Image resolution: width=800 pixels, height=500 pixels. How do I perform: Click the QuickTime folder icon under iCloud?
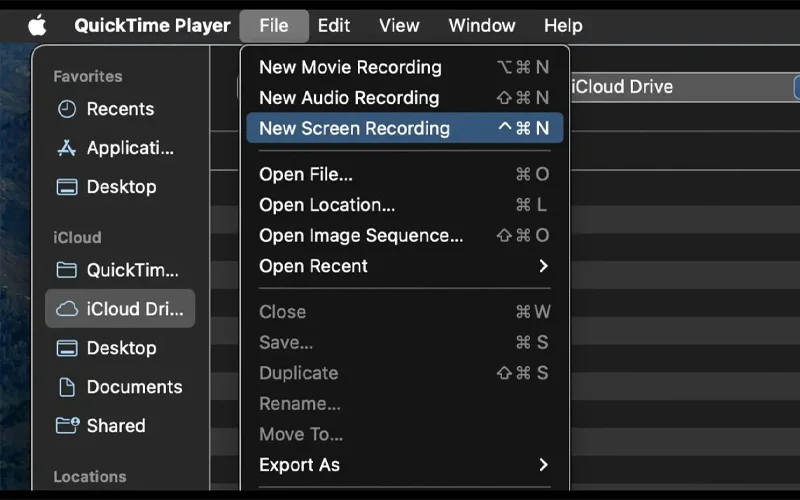(x=67, y=270)
